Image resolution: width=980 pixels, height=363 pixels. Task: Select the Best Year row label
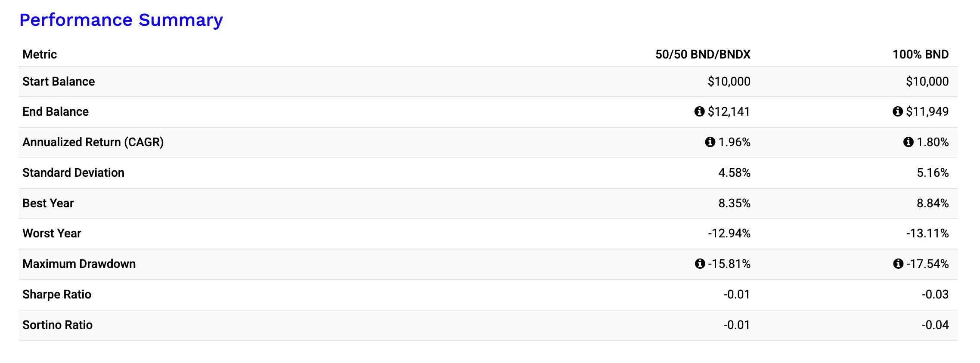click(x=48, y=203)
